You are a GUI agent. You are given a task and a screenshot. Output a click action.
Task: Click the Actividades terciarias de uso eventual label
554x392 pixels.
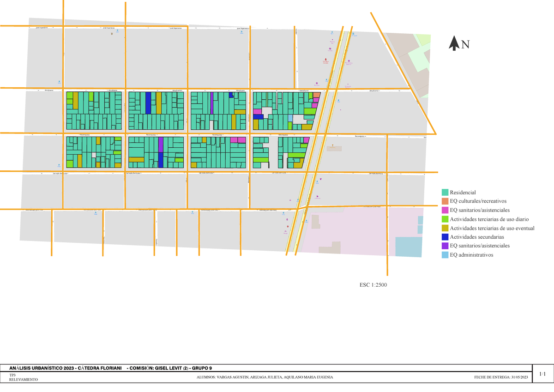(x=492, y=228)
